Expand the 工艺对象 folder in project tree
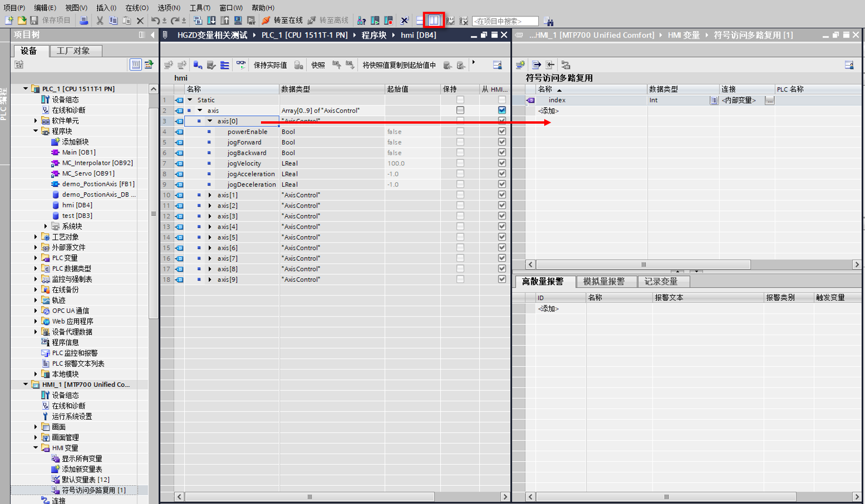 pos(36,237)
